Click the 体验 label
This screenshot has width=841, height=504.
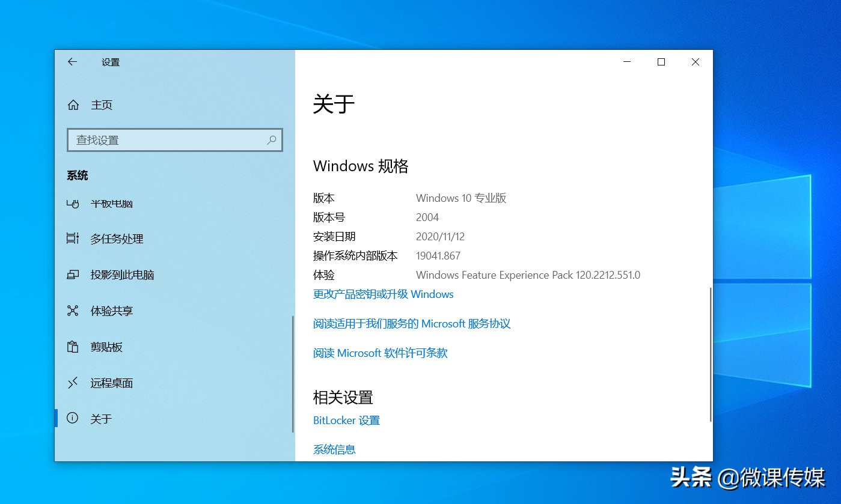323,275
